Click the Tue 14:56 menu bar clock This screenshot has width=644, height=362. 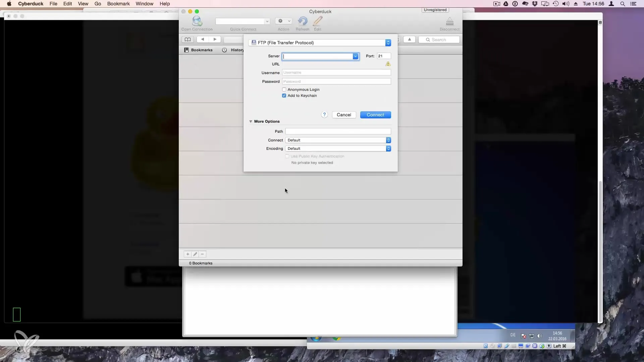(593, 4)
